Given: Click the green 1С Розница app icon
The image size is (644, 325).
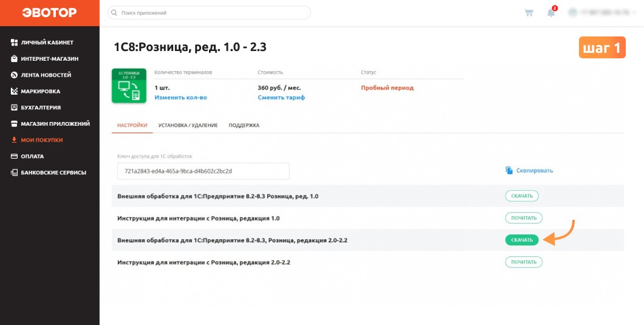Looking at the screenshot, I should [129, 86].
